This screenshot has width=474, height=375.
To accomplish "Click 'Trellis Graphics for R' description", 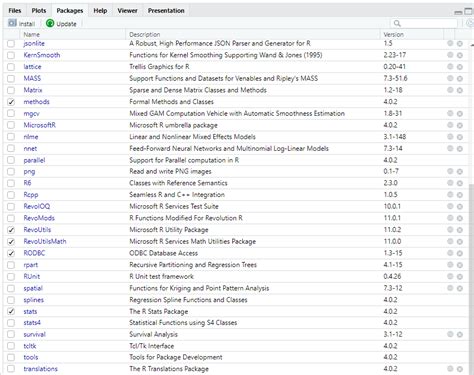I will (159, 67).
